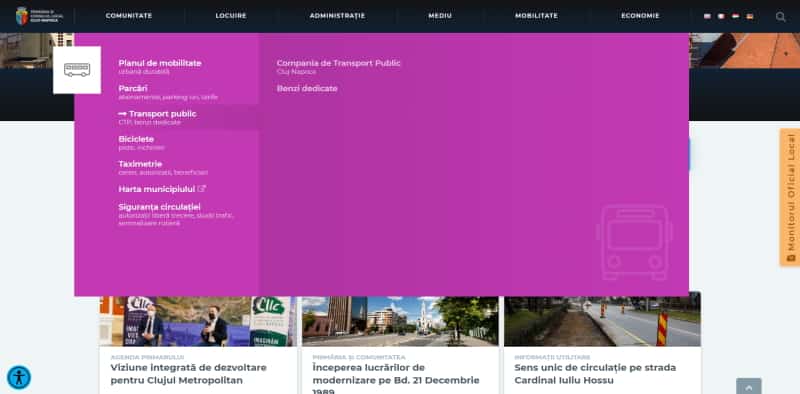Image resolution: width=800 pixels, height=394 pixels.
Task: Click the external-link icon beside Harta municipiului
Action: click(x=202, y=189)
